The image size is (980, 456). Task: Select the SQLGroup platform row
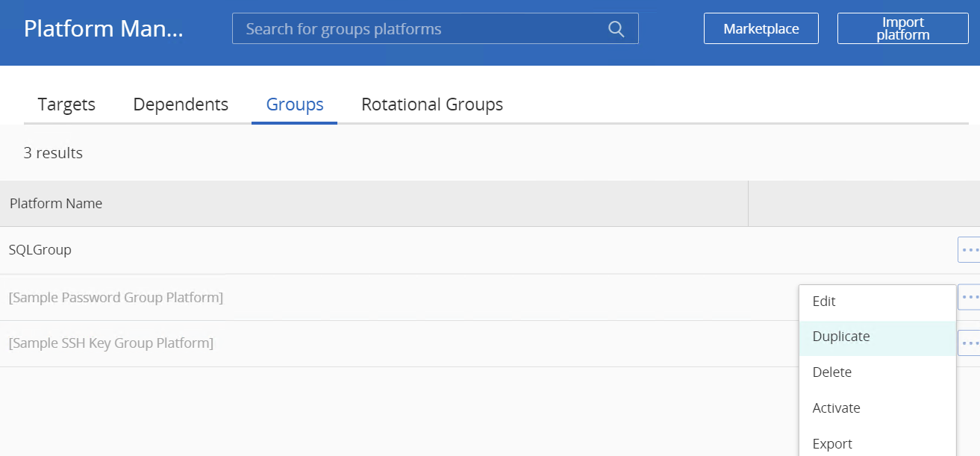(x=490, y=250)
